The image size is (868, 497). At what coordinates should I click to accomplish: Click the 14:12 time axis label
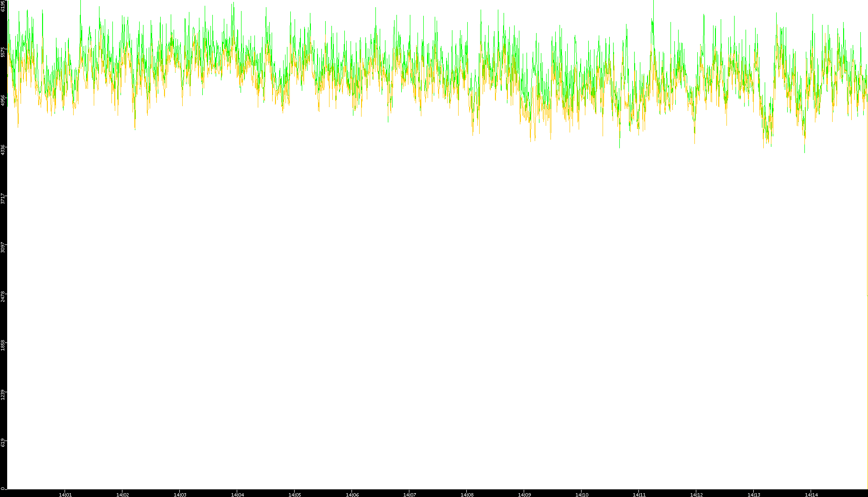(x=696, y=495)
